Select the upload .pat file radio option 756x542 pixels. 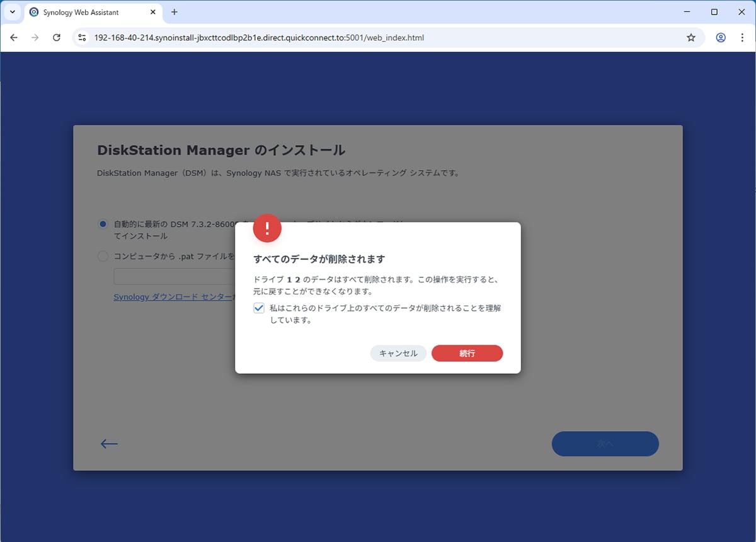[x=103, y=257]
